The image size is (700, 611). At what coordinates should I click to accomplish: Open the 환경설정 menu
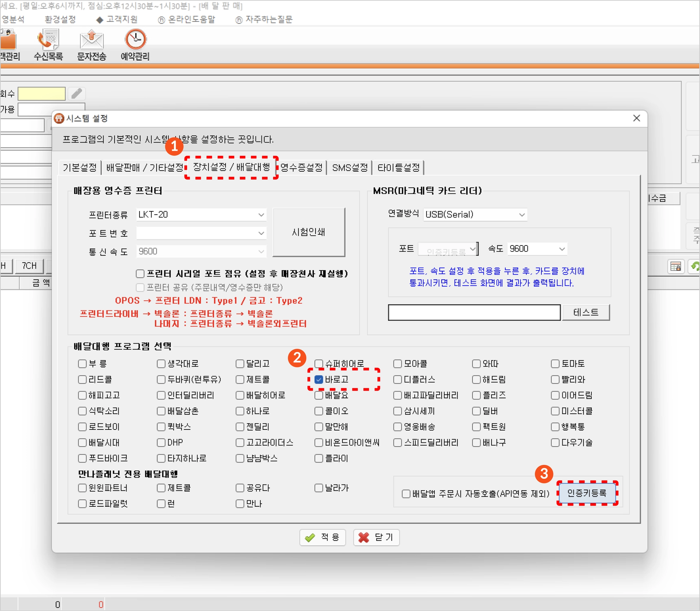(x=60, y=19)
